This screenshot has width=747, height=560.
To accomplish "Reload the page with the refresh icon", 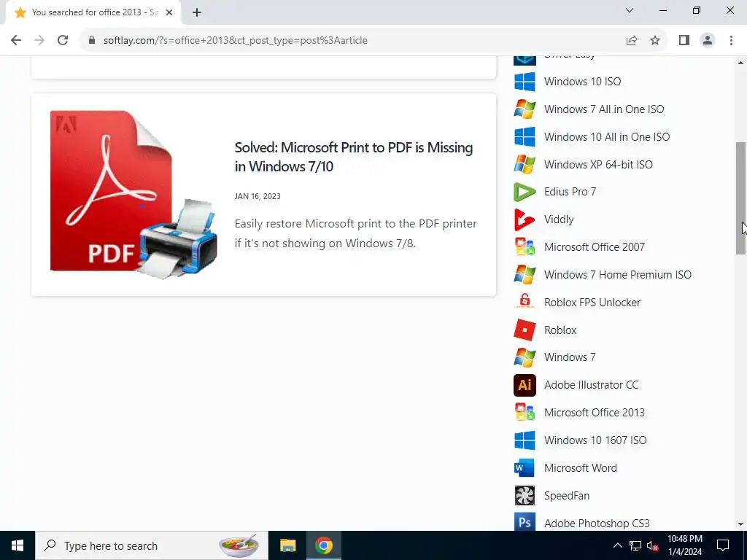I will pos(63,40).
